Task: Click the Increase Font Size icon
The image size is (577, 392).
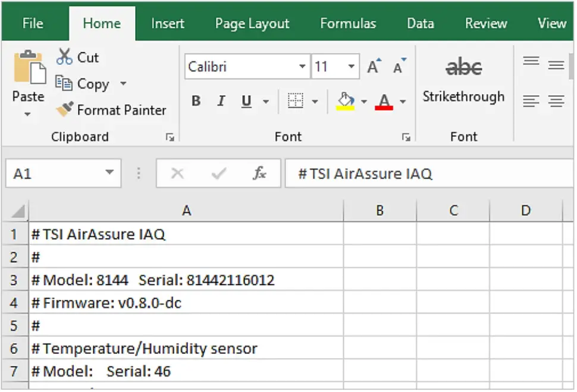Action: click(x=373, y=67)
